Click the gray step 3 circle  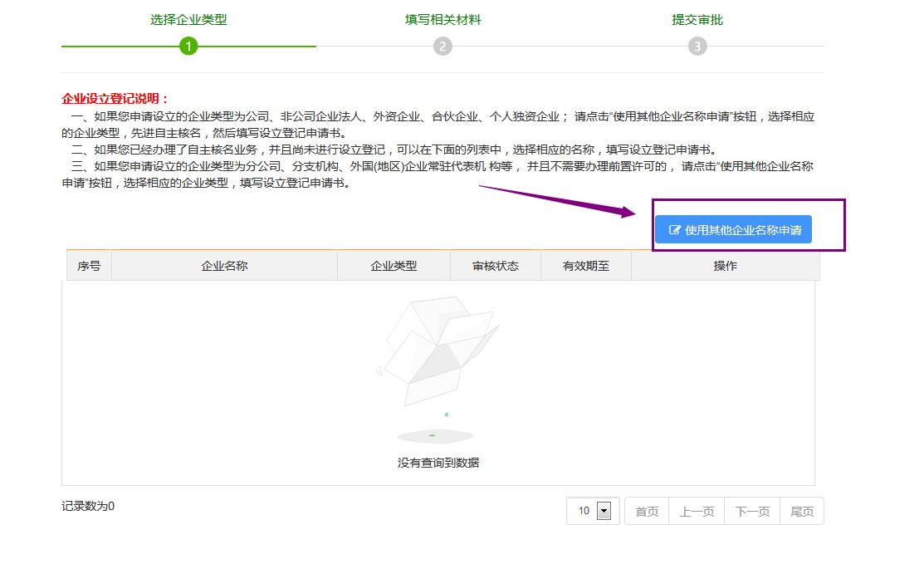pos(697,47)
